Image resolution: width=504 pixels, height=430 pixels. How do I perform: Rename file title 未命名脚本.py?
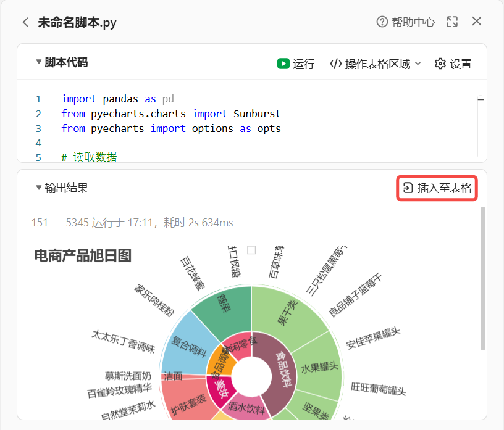point(77,22)
